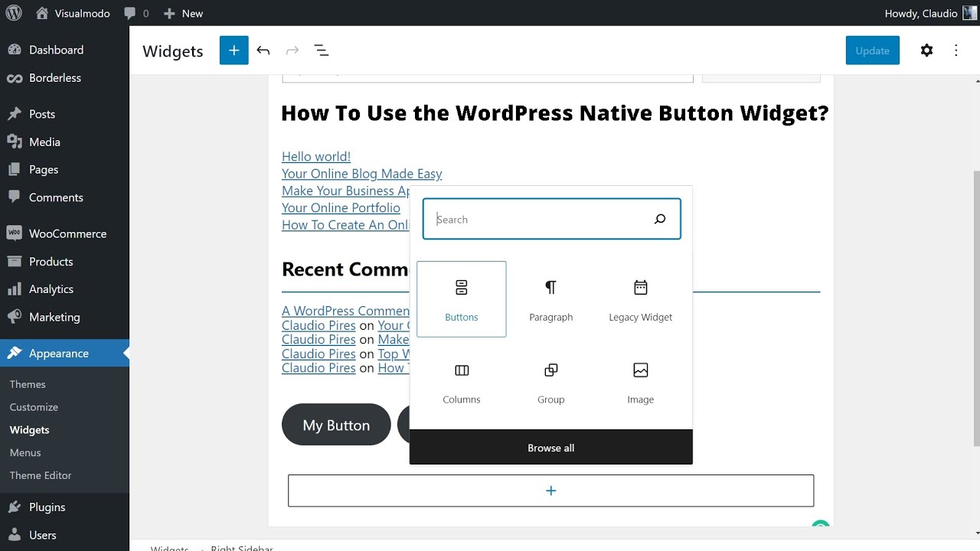Insert the Buttons block
The height and width of the screenshot is (551, 980).
pos(462,299)
